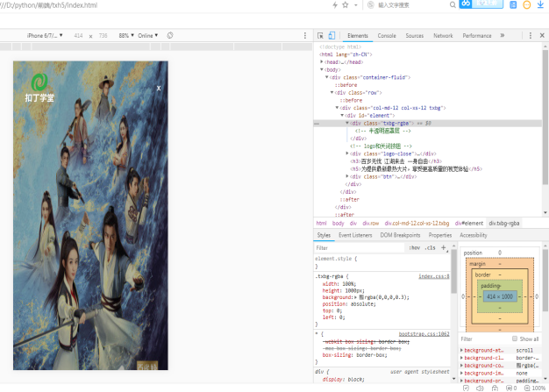The width and height of the screenshot is (549, 392).
Task: Activate the inspect element picker icon
Action: tap(320, 36)
